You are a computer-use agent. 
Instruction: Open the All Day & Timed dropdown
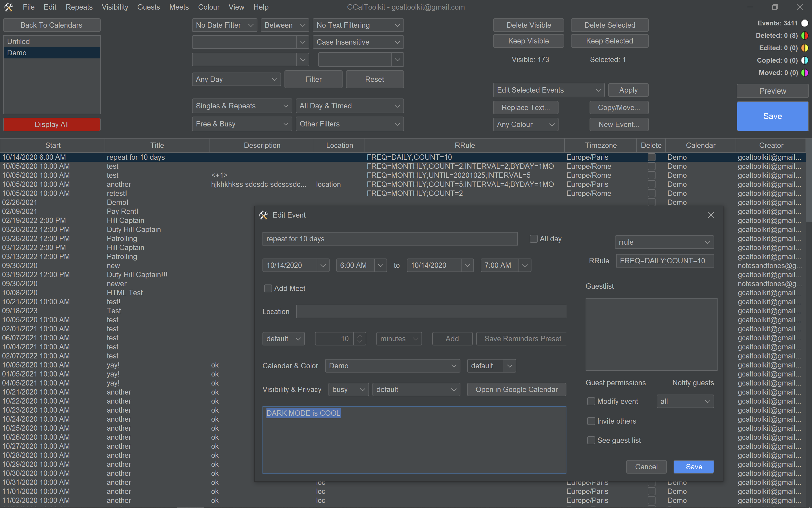350,106
